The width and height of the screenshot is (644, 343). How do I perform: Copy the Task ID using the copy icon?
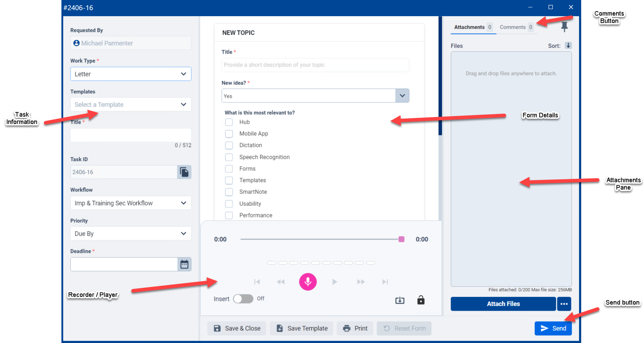point(184,172)
